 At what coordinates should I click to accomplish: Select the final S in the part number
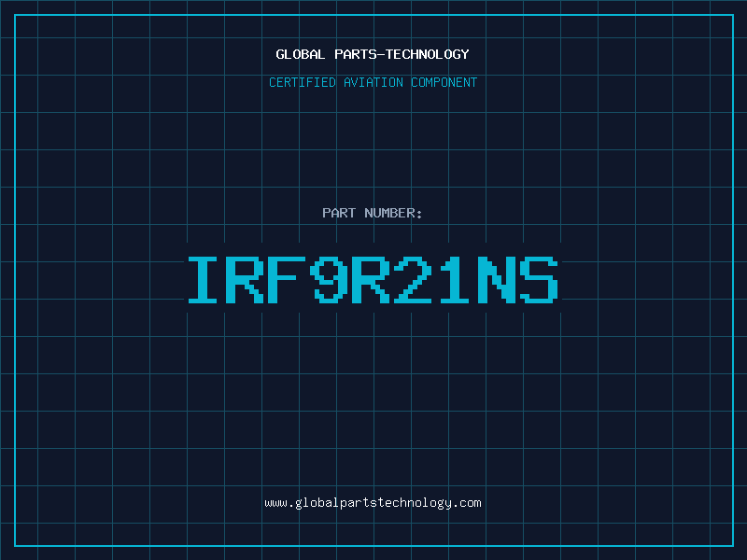point(541,279)
